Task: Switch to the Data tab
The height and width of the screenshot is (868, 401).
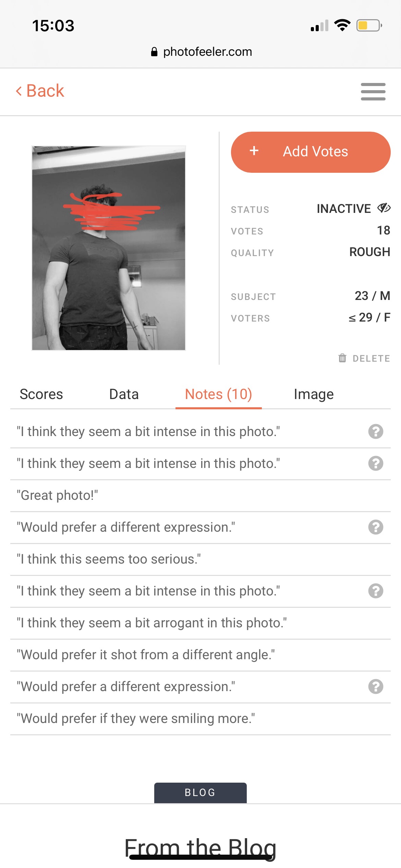Action: point(124,394)
